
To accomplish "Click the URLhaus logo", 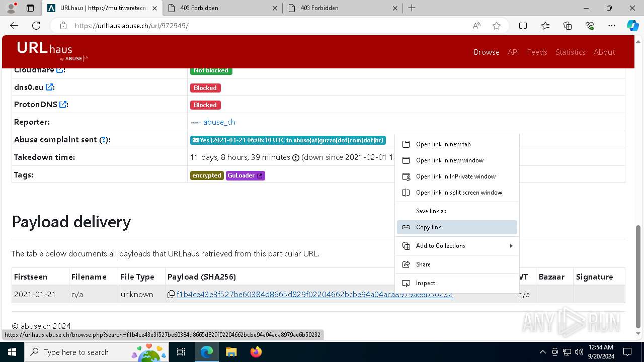I will pos(52,51).
